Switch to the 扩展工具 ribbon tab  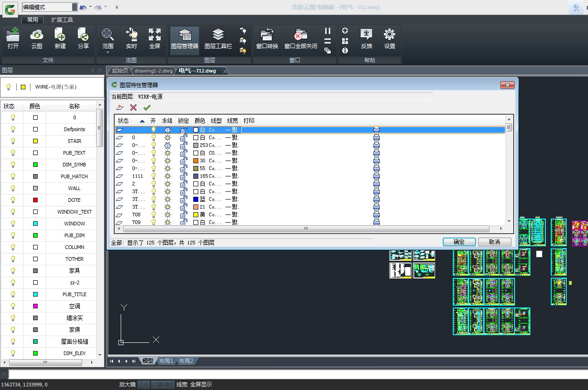pos(62,20)
